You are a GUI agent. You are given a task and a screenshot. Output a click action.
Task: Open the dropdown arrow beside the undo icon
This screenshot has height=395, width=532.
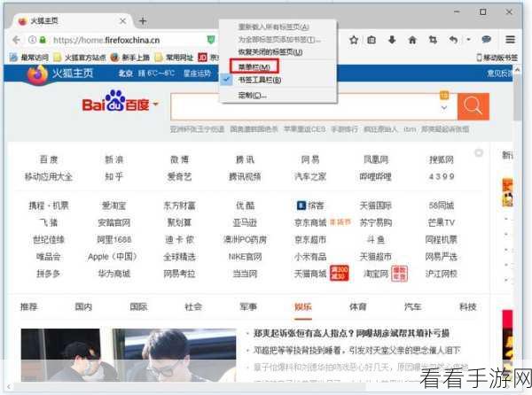pyautogui.click(x=468, y=40)
